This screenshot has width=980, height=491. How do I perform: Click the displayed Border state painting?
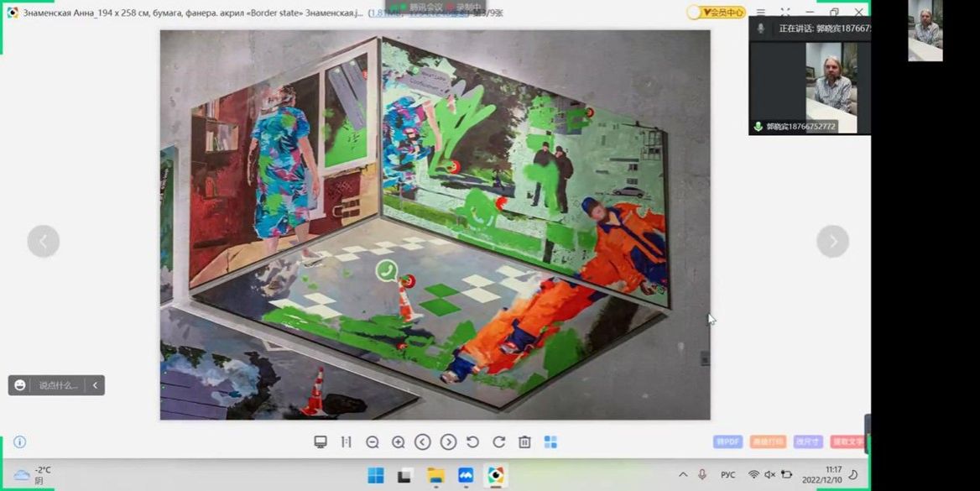point(435,225)
